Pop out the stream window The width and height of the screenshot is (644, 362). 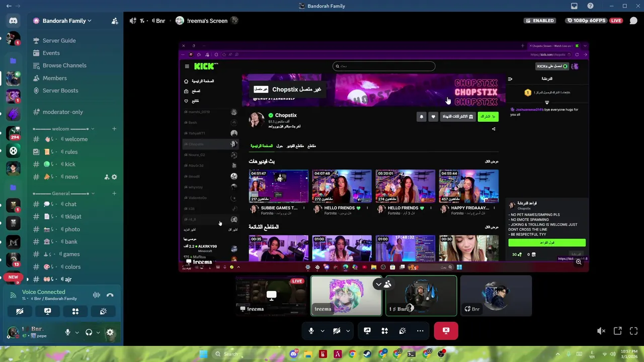[617, 331]
